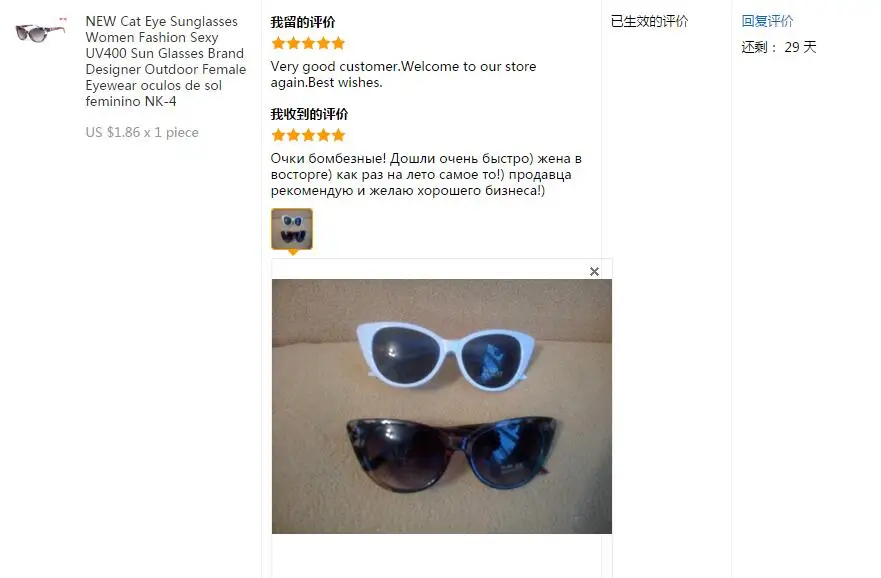The height and width of the screenshot is (578, 881).
Task: Click the fifth star under 我留的评价
Action: tap(338, 43)
